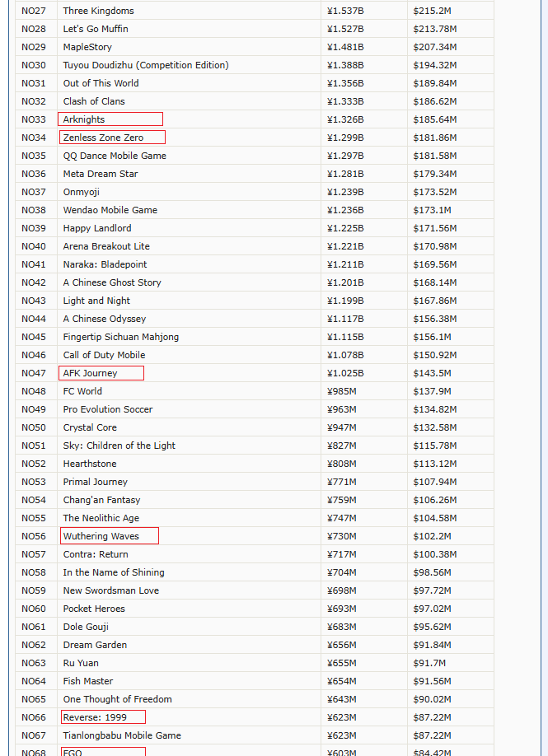
Task: Select yuan revenue ¥1.537B
Action: (345, 11)
